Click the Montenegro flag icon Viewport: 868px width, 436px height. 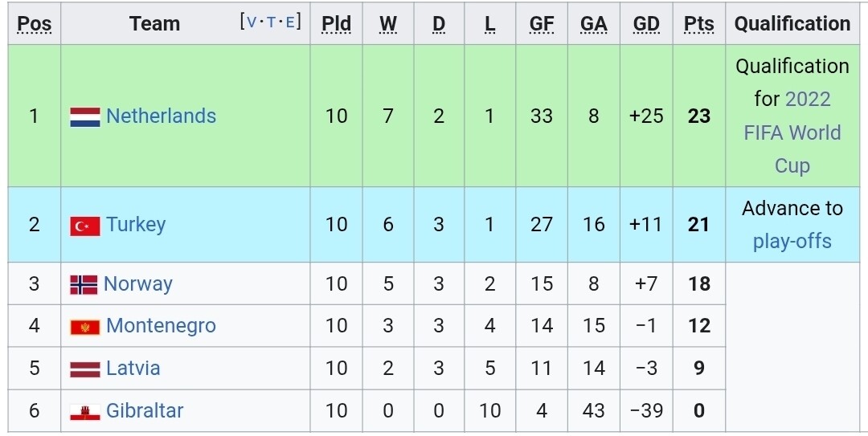click(85, 327)
